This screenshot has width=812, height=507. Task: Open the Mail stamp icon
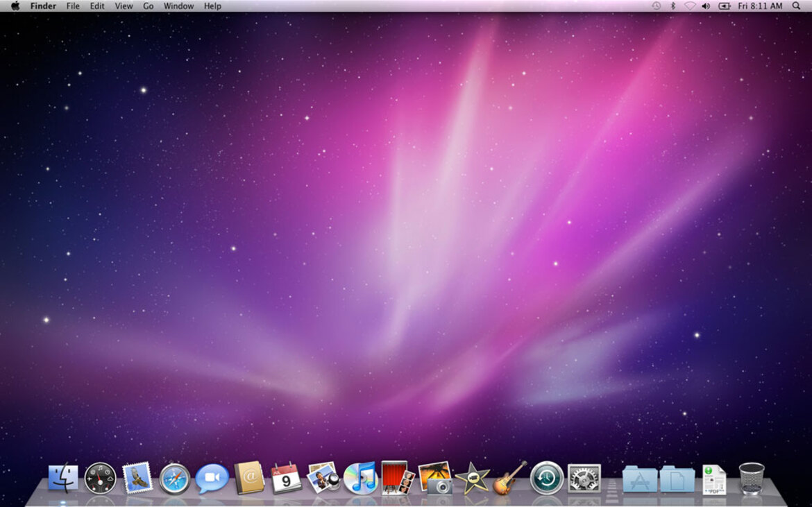pyautogui.click(x=137, y=477)
